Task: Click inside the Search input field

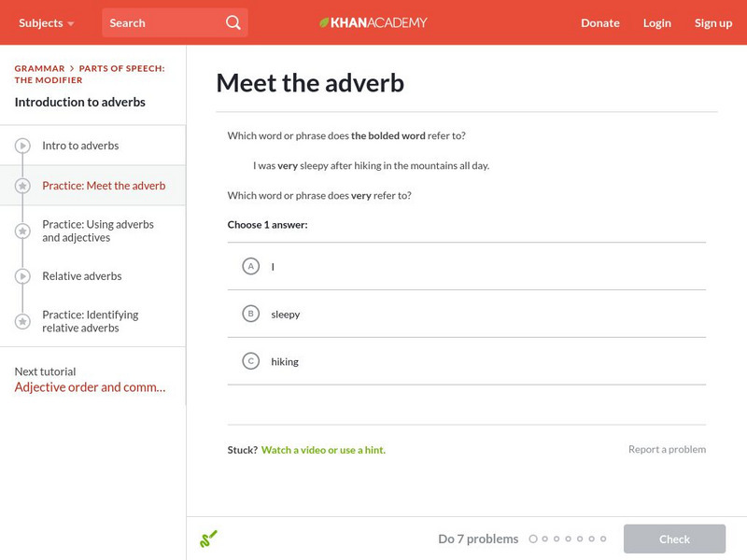Action: coord(154,21)
